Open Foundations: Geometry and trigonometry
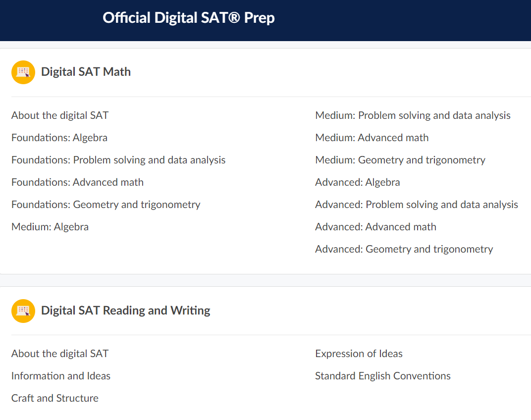The height and width of the screenshot is (420, 531). point(106,205)
